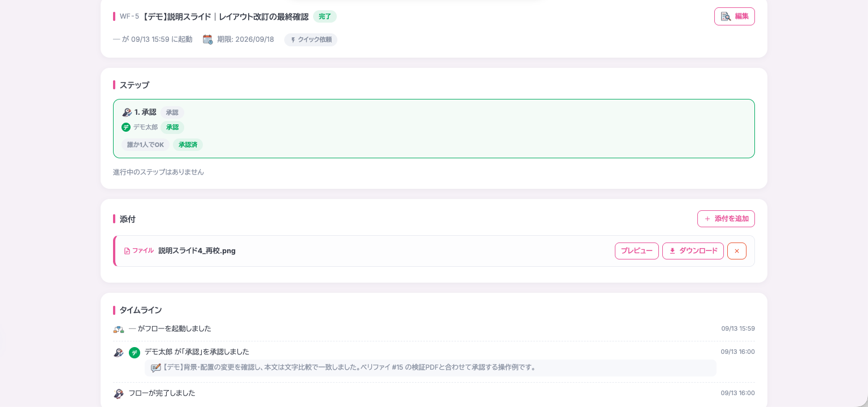Click bird icon beside デモ太郎 approval entry
The image size is (868, 407).
pyautogui.click(x=118, y=352)
